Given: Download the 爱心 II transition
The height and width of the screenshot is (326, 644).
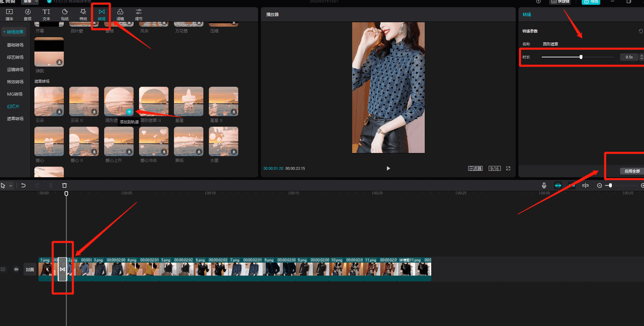Looking at the screenshot, I should click(94, 151).
